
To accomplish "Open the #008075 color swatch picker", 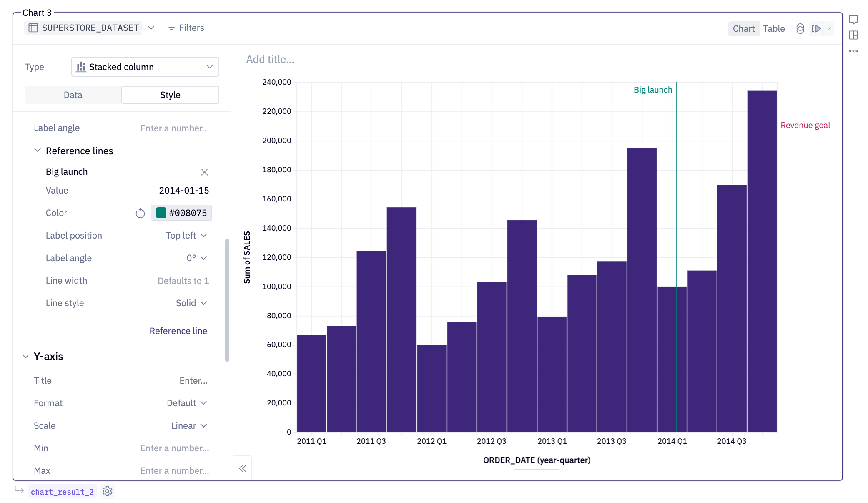I will (x=181, y=213).
